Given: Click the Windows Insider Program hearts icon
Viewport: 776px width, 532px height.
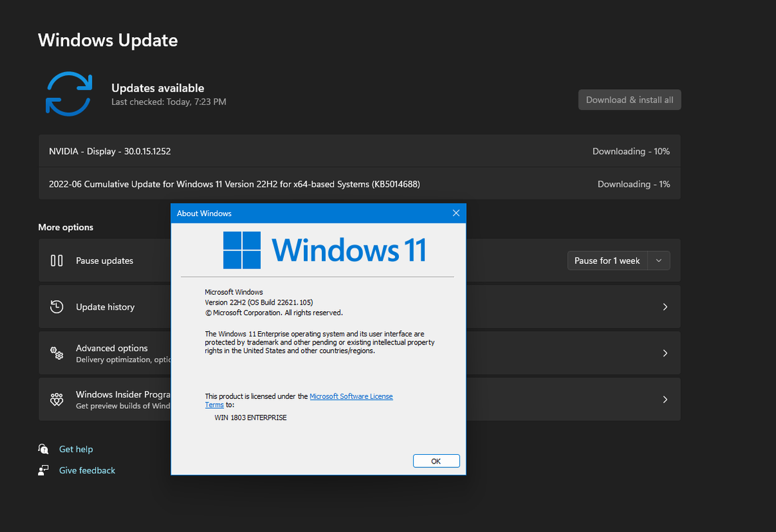Looking at the screenshot, I should [x=57, y=400].
